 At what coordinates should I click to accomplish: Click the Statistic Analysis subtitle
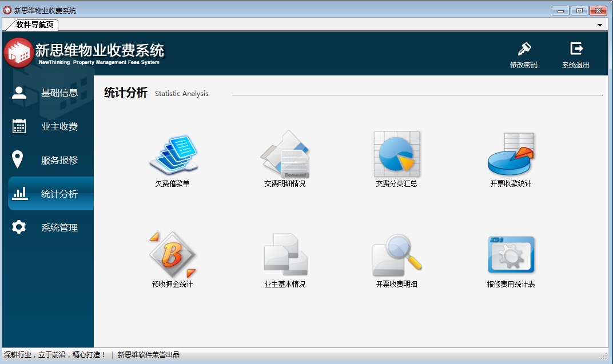(x=182, y=93)
